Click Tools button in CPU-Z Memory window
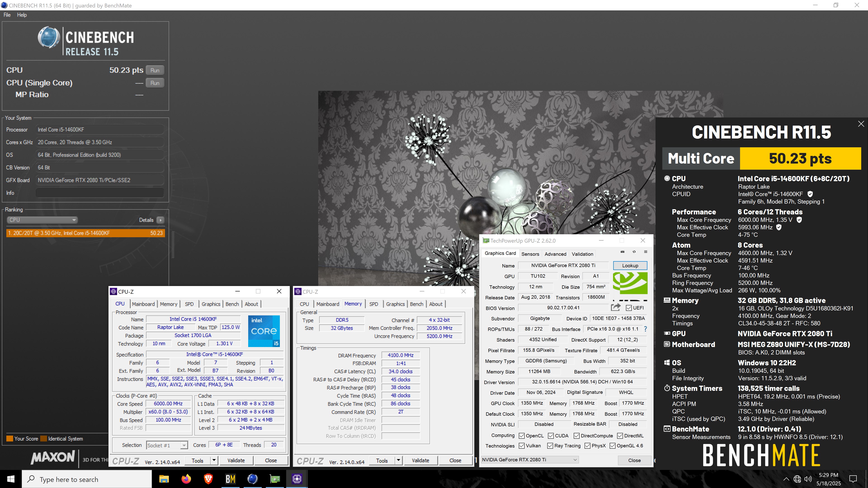The image size is (868, 488). pyautogui.click(x=382, y=460)
